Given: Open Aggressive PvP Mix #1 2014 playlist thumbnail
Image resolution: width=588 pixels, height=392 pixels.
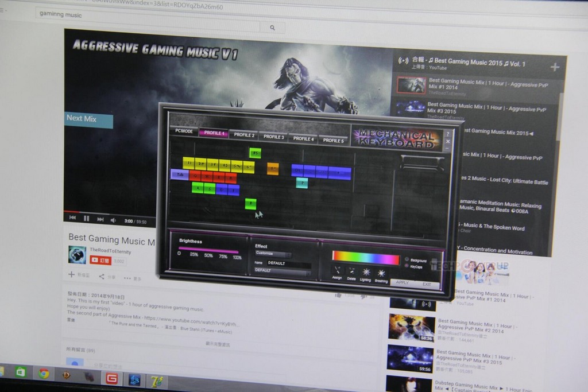Looking at the screenshot, I should pyautogui.click(x=411, y=86).
